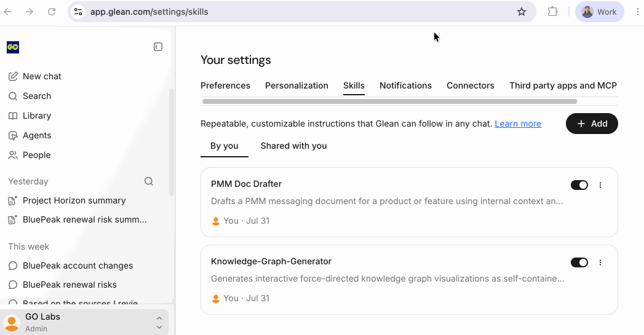Reload the page with refresh icon
This screenshot has width=644, height=335.
tap(51, 12)
